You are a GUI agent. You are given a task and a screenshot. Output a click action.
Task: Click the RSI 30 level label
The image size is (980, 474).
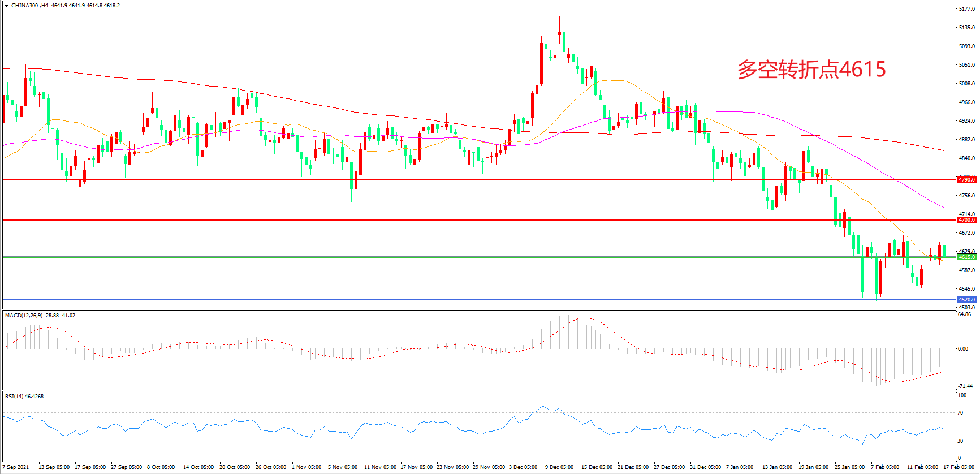[x=961, y=441]
